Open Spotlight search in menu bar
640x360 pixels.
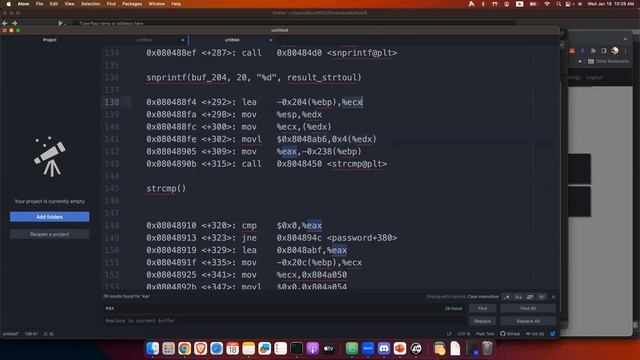[x=558, y=4]
